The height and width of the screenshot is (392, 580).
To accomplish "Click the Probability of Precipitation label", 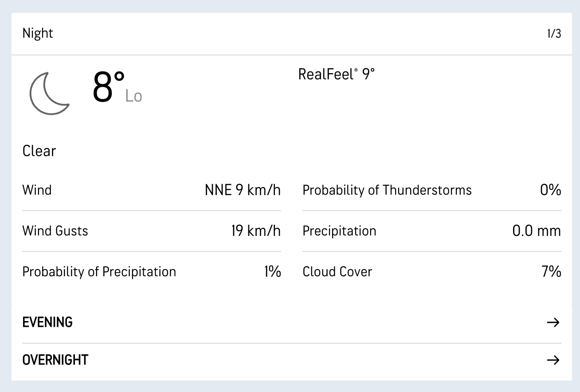I will point(99,272).
